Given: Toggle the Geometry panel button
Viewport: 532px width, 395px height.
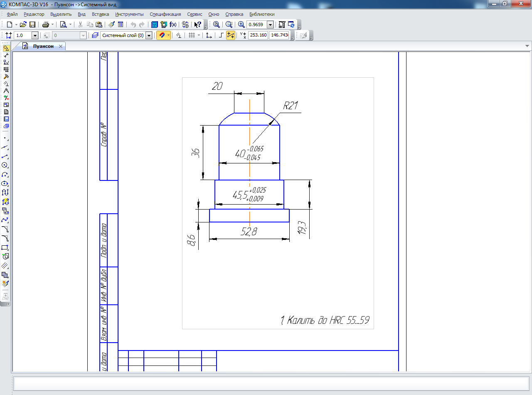Looking at the screenshot, I should [x=5, y=48].
